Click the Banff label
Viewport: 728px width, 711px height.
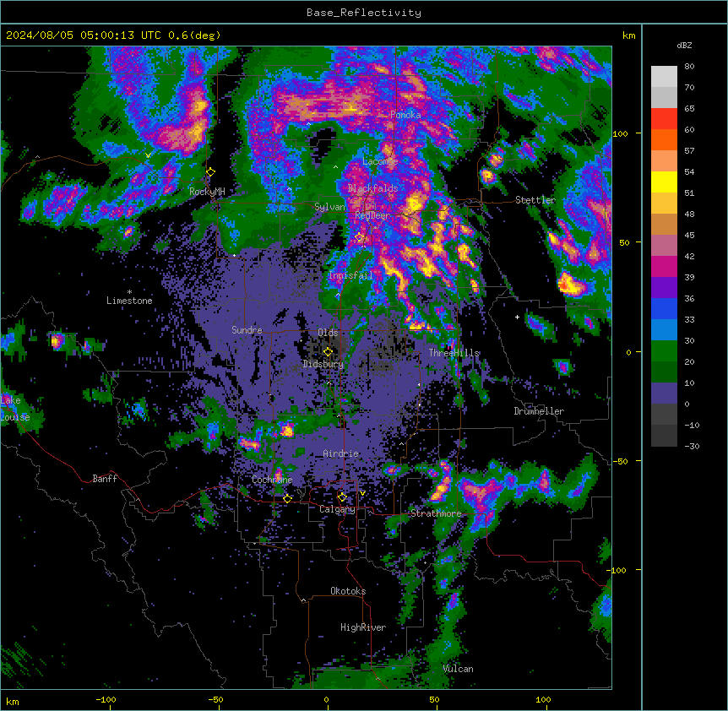105,479
